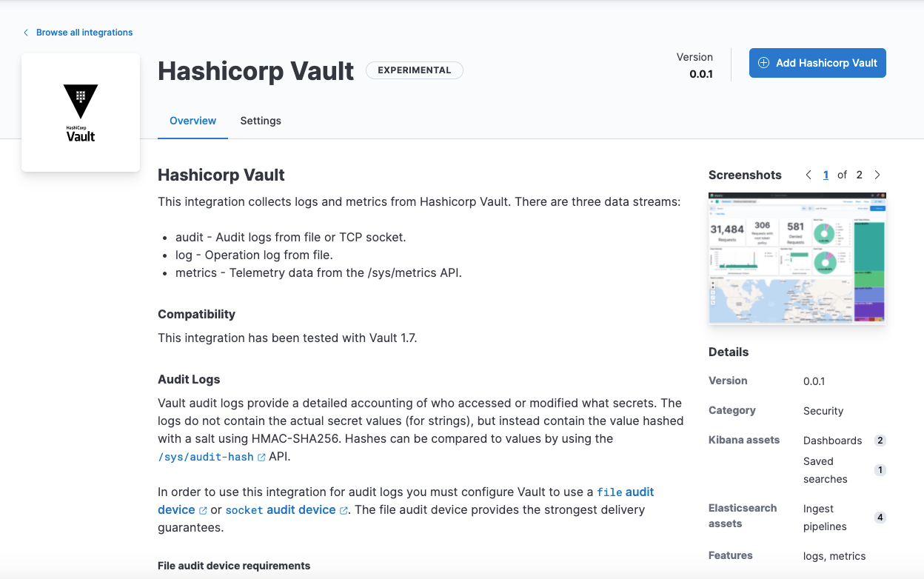Select the Overview tab

point(192,121)
